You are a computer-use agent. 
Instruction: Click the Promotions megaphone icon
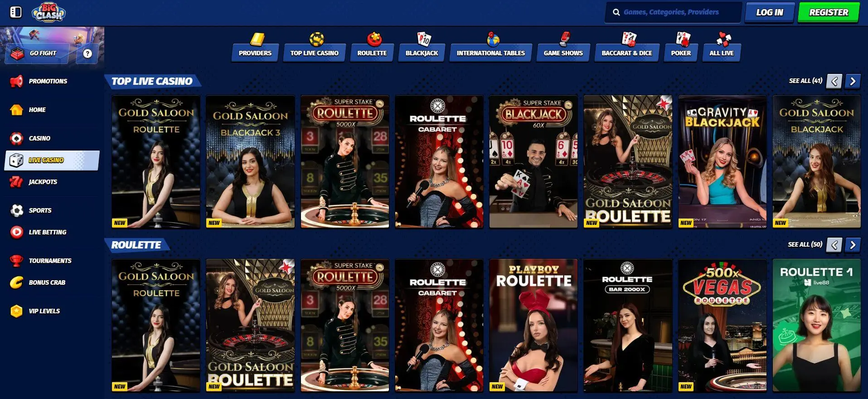[16, 81]
